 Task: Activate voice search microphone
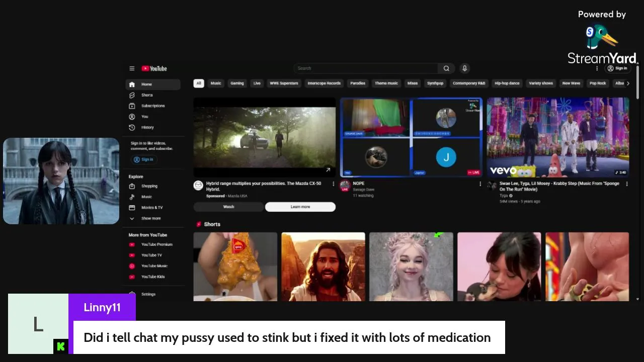[x=464, y=68]
